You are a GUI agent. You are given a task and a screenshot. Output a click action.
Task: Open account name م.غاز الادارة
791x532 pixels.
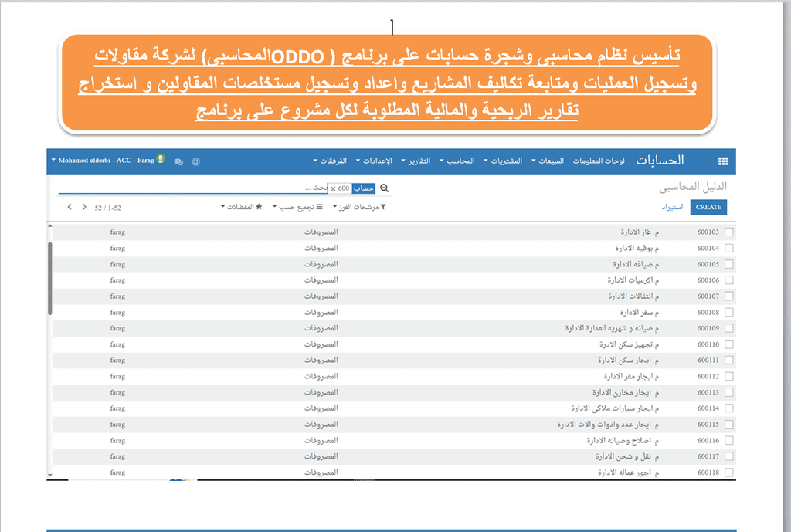640,232
